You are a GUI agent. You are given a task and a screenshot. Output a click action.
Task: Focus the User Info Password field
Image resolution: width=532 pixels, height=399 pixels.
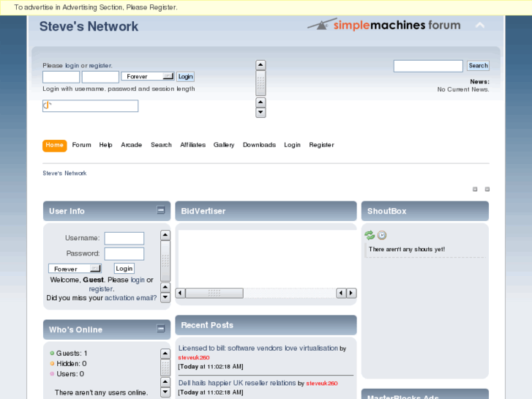124,254
